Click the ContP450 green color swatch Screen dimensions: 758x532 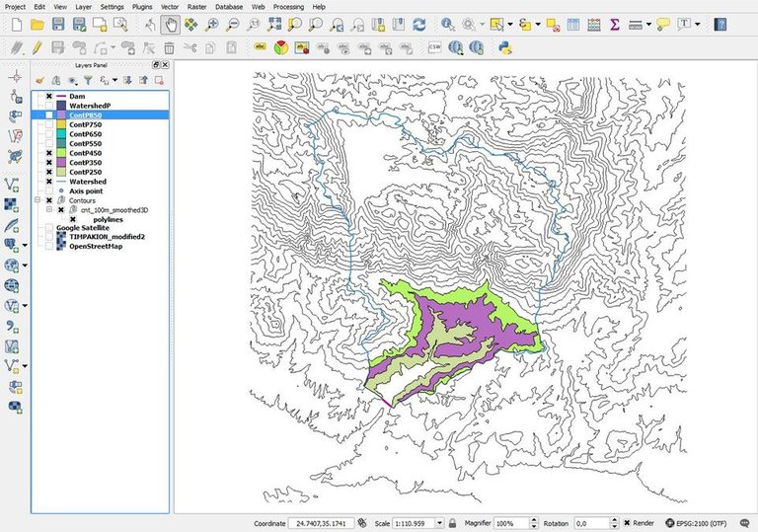coord(61,153)
